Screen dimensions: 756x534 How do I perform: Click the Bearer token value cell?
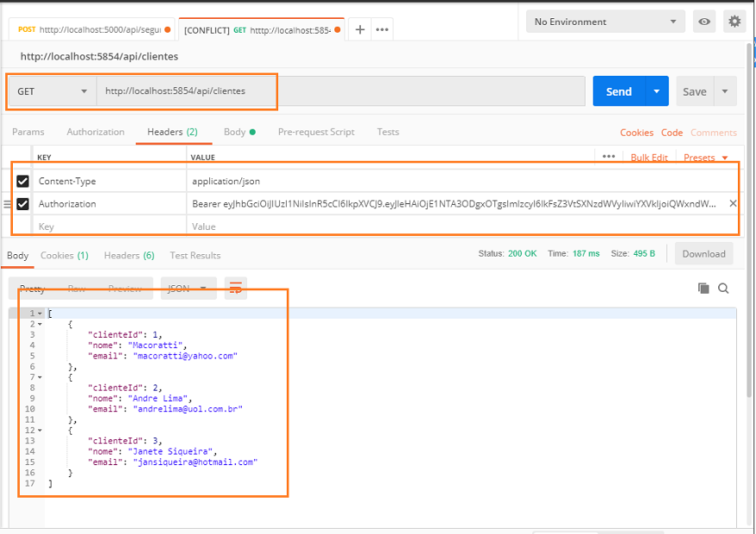tap(454, 203)
